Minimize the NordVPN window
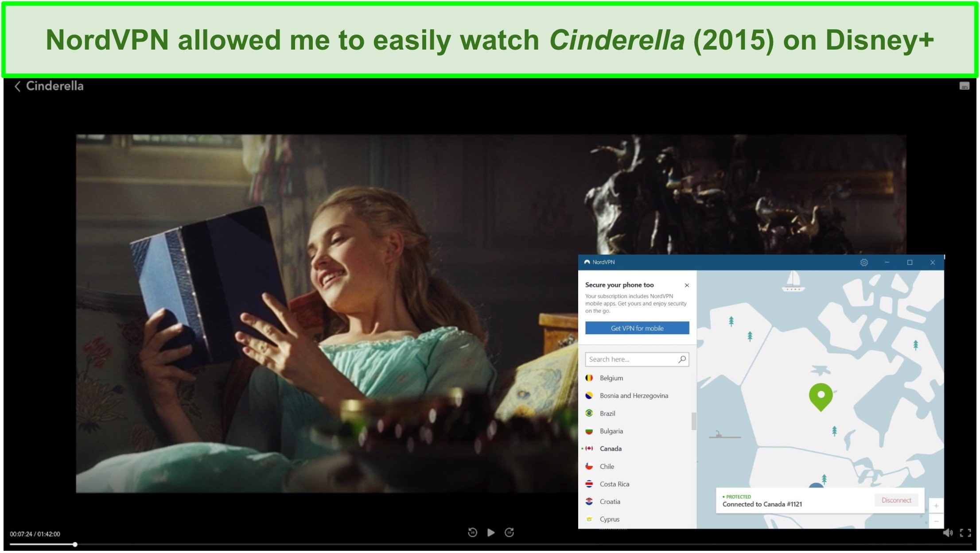This screenshot has height=553, width=980. (x=887, y=263)
